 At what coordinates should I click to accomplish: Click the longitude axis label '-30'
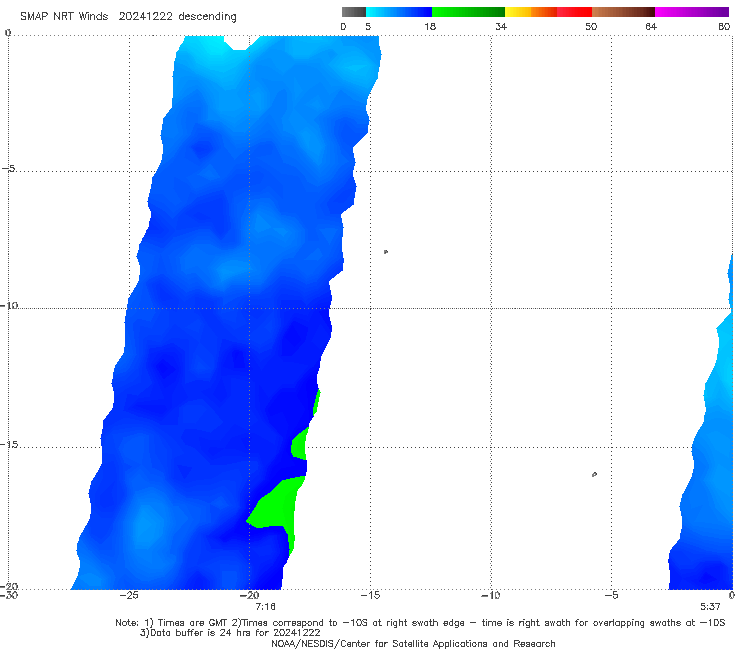9,595
